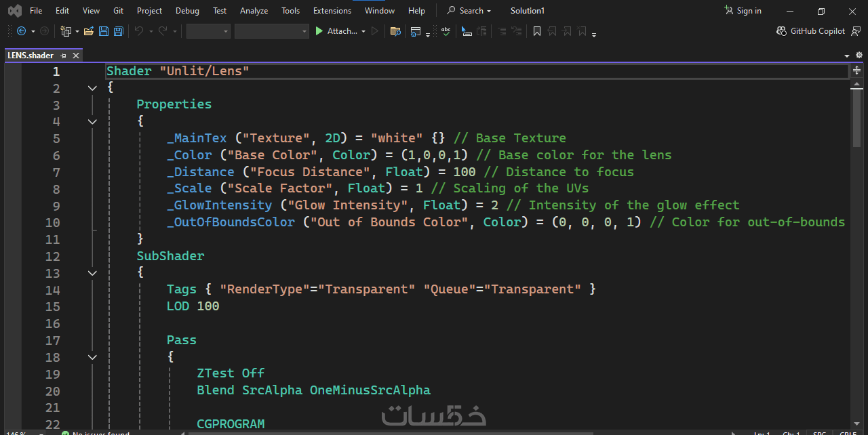The image size is (868, 435).
Task: Toggle the abc spell checker
Action: [446, 31]
